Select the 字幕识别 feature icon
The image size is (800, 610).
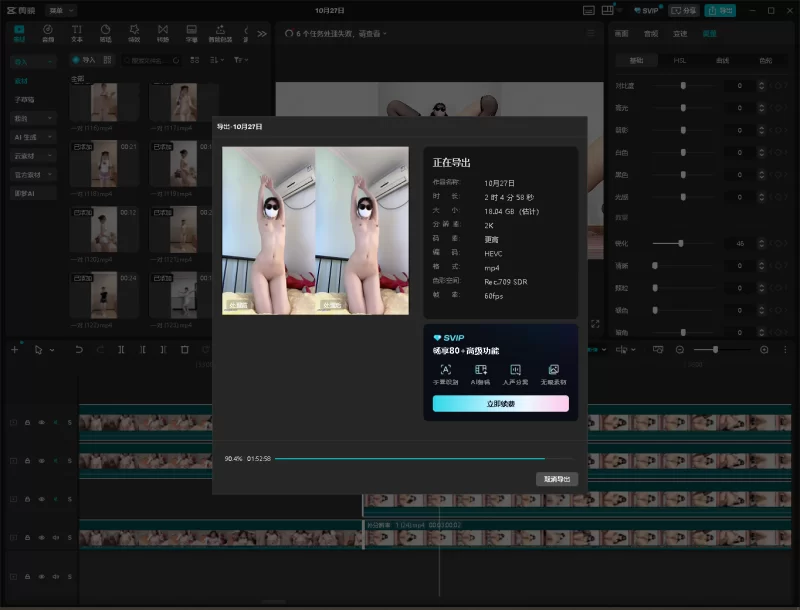click(446, 370)
